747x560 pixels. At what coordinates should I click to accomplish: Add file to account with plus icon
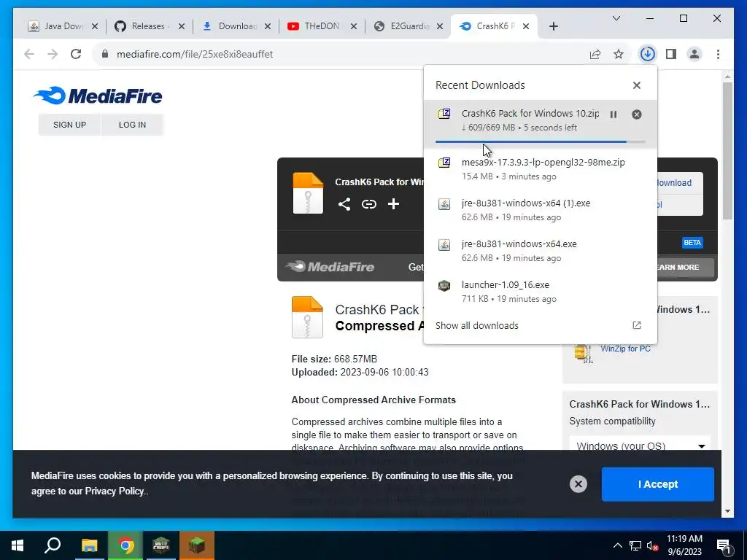click(393, 204)
